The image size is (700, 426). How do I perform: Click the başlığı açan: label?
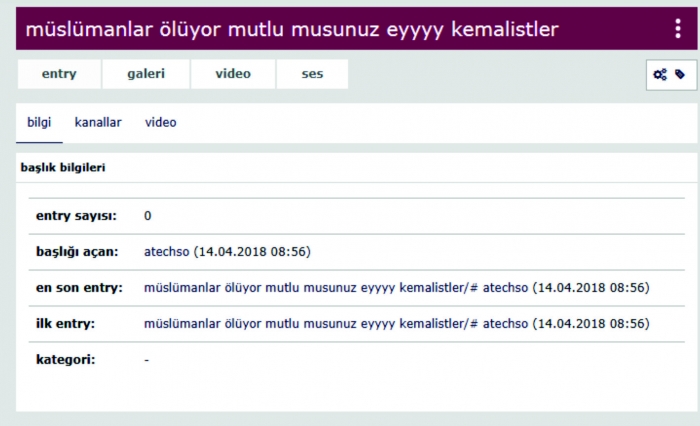click(77, 251)
